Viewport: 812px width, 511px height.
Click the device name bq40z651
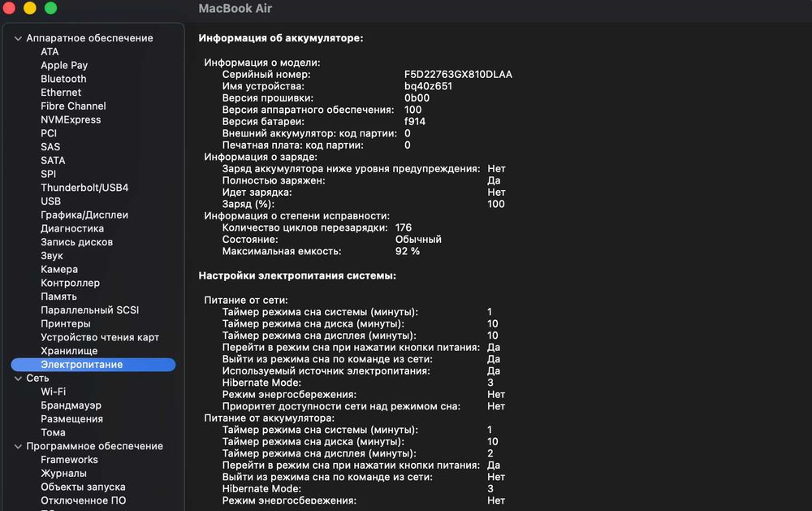pos(428,86)
